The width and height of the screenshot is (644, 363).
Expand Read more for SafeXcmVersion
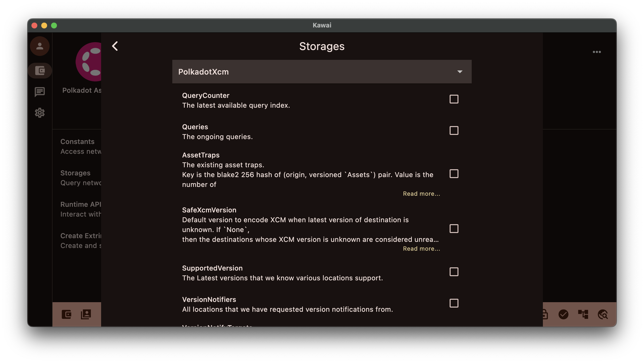coord(421,248)
